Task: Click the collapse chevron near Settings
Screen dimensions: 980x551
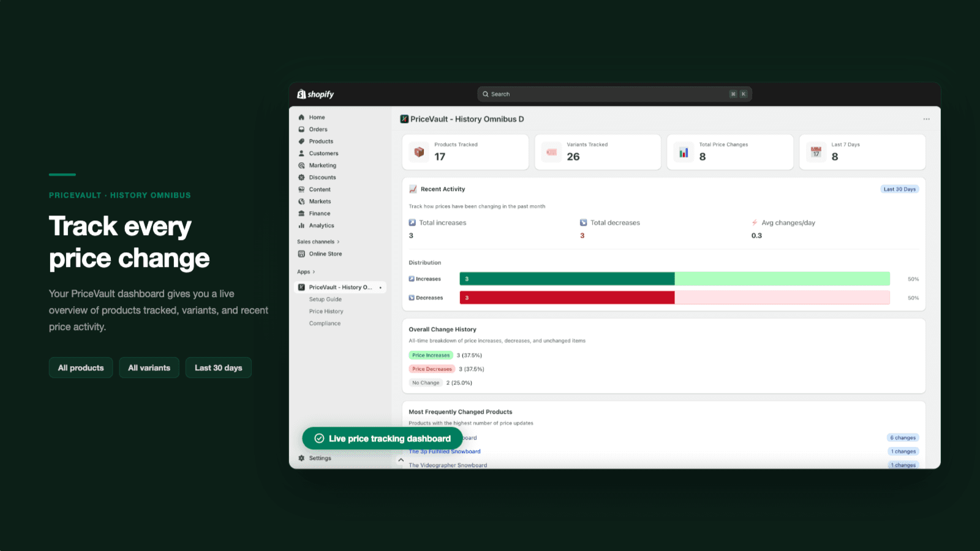Action: tap(401, 460)
